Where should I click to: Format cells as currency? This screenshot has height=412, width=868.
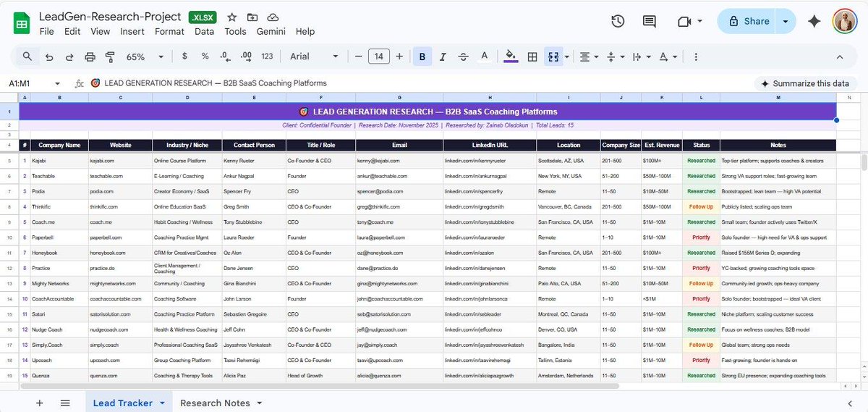[184, 56]
